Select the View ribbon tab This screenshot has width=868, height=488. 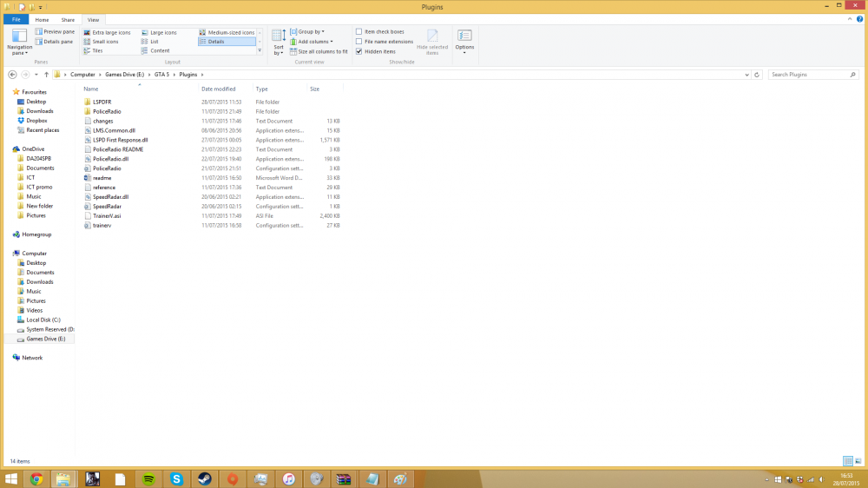(x=93, y=19)
